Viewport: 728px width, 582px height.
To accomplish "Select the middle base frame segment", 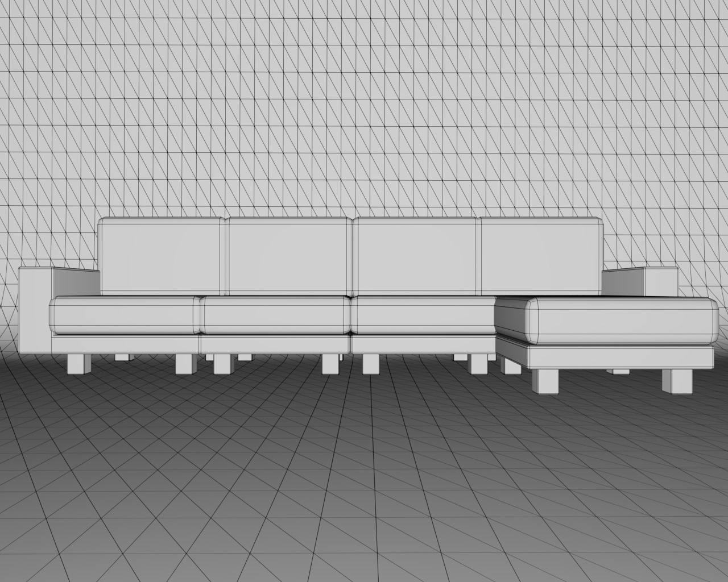I will click(275, 343).
